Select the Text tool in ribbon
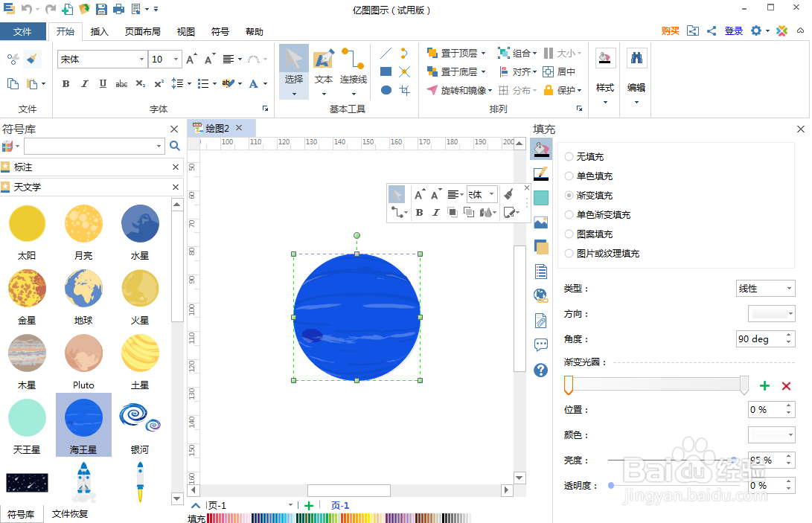Image resolution: width=812 pixels, height=523 pixels. pyautogui.click(x=324, y=71)
